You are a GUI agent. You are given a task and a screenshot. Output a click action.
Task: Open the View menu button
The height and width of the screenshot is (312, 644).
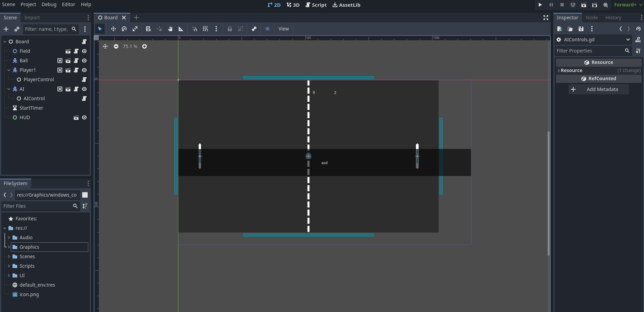[284, 29]
